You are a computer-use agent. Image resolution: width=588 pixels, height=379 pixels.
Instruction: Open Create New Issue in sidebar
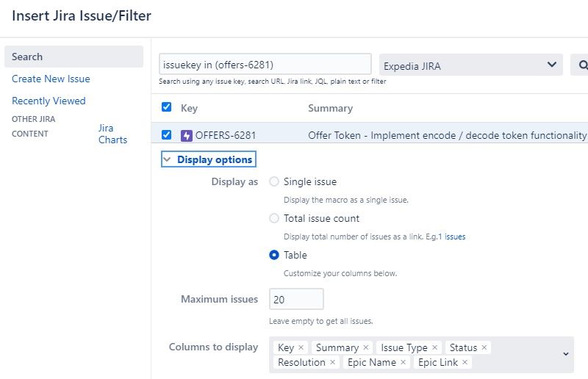click(51, 79)
